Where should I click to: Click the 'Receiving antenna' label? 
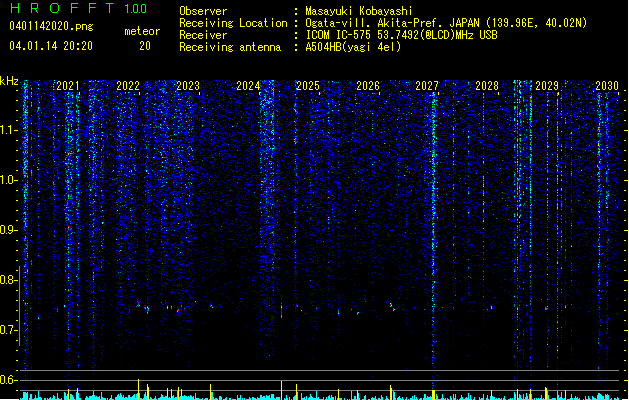click(x=230, y=47)
